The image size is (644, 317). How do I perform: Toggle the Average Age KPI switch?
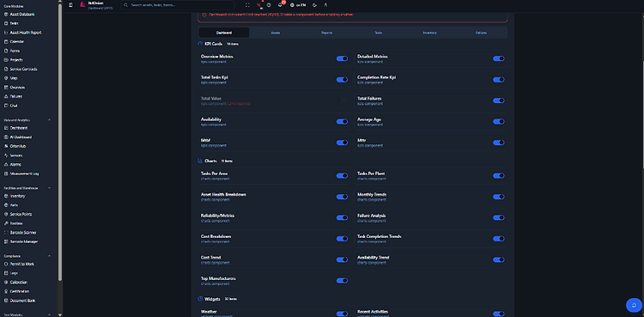tap(499, 122)
